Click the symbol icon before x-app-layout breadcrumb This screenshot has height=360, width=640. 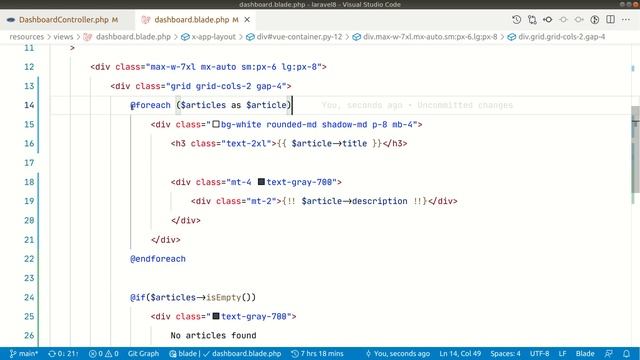tap(185, 37)
